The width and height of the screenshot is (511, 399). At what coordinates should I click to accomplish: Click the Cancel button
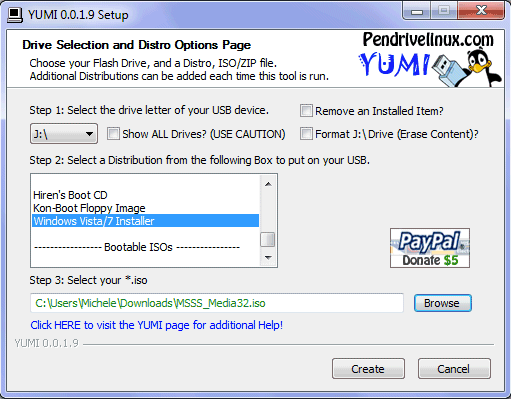454,369
